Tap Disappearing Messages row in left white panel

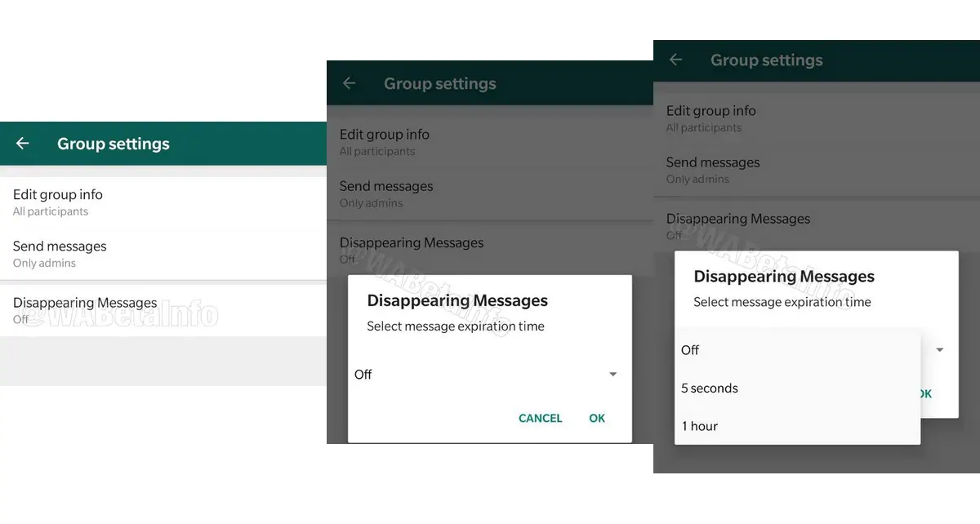[85, 310]
